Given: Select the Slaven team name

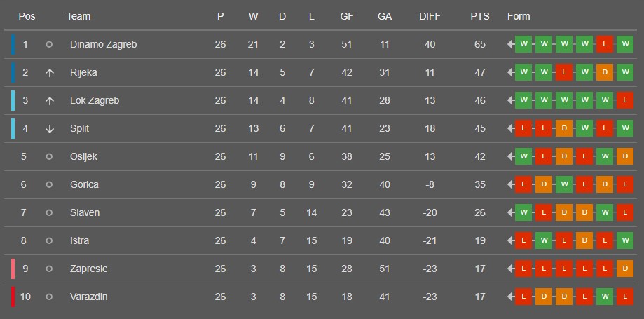Looking at the screenshot, I should [x=85, y=213].
